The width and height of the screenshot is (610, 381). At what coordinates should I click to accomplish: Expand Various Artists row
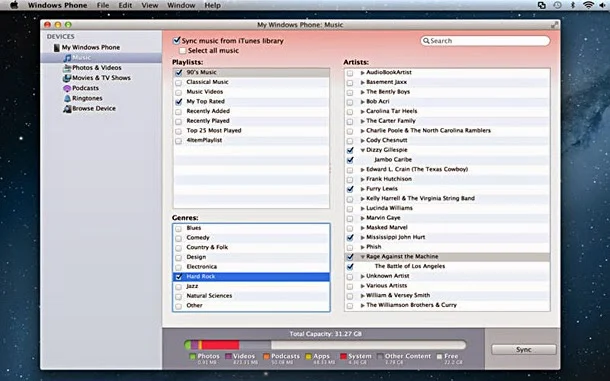pyautogui.click(x=363, y=286)
